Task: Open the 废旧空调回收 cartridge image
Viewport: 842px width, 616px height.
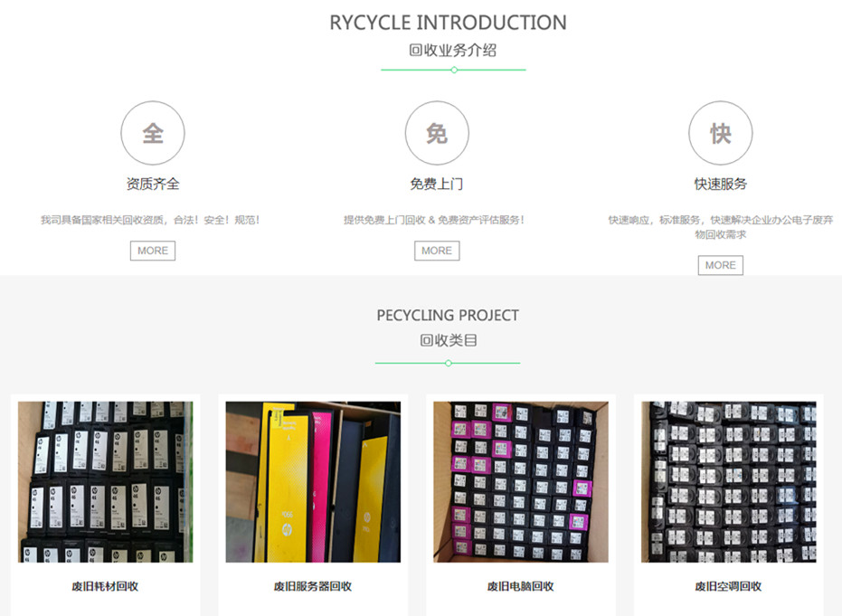Action: 729,482
